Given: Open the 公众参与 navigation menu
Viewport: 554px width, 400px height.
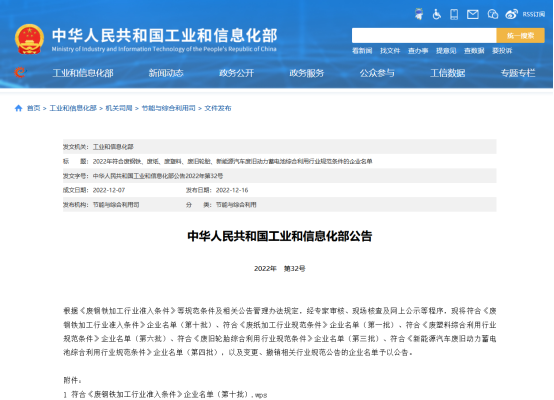Looking at the screenshot, I should (377, 73).
